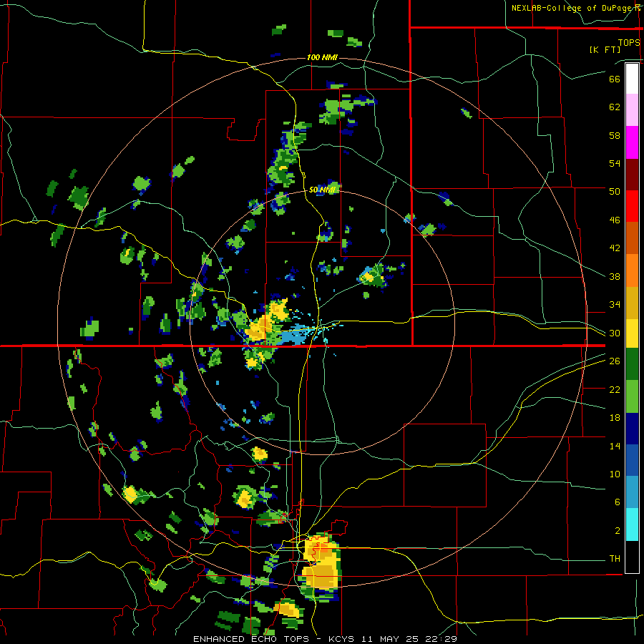This screenshot has width=644, height=644.
Task: Click the 'TH' legend label
Action: pyautogui.click(x=615, y=559)
